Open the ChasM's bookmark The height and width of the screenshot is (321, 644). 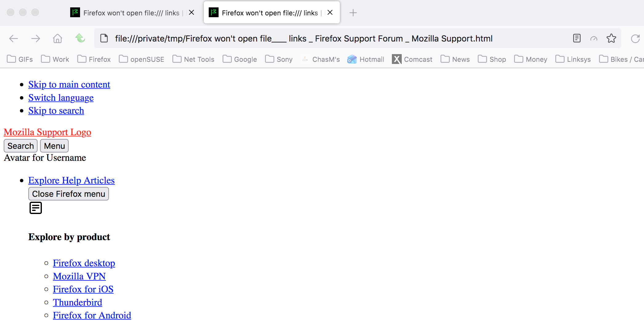click(320, 59)
